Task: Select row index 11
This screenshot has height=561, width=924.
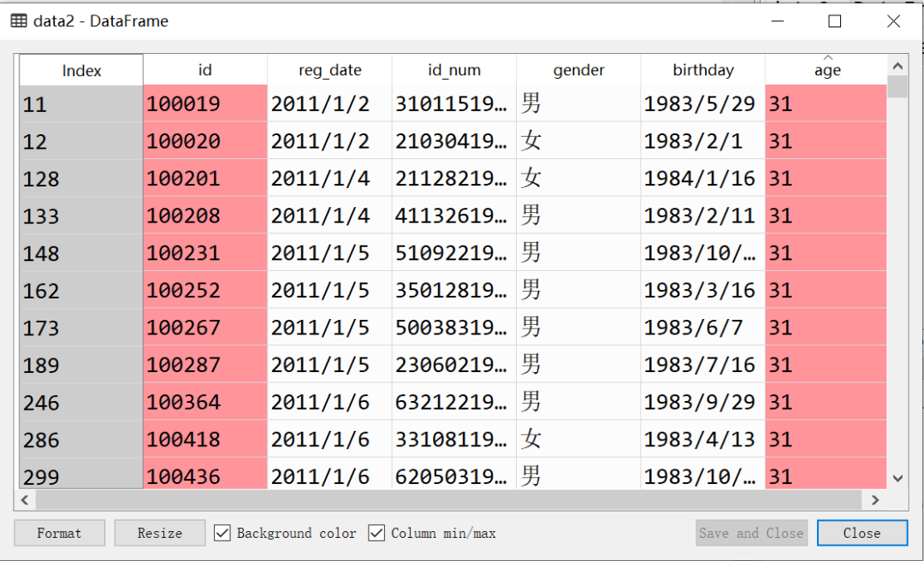Action: pyautogui.click(x=81, y=103)
